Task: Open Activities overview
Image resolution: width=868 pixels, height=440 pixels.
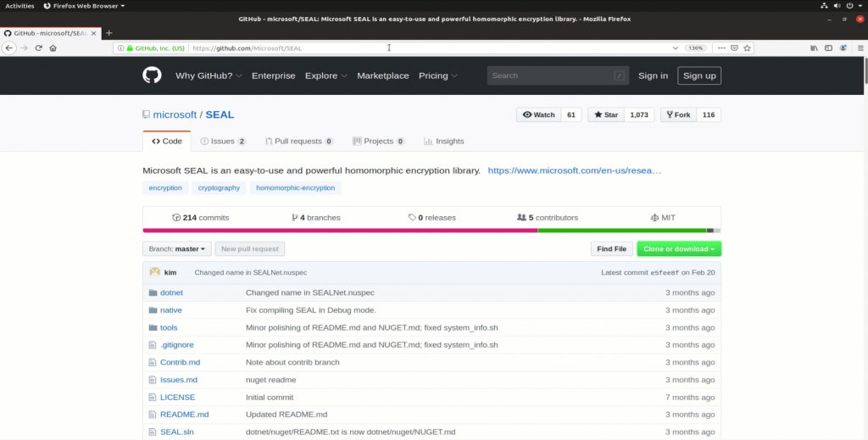Action: pyautogui.click(x=20, y=6)
